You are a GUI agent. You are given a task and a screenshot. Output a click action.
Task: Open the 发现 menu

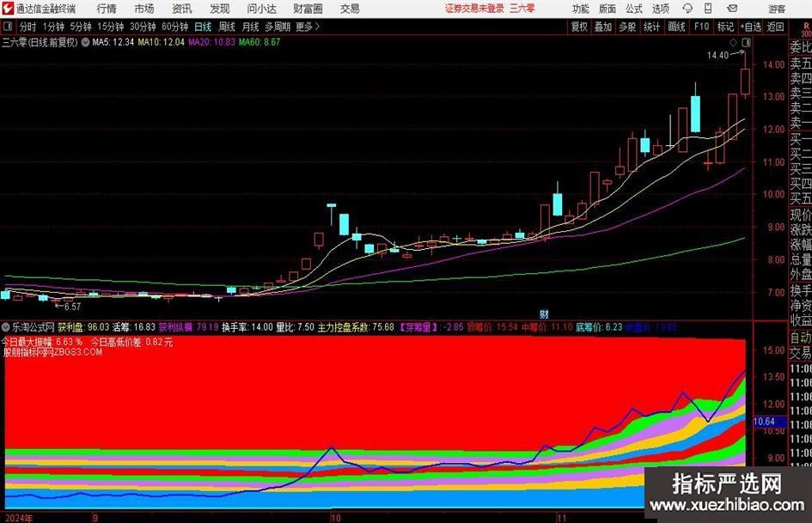(220, 9)
